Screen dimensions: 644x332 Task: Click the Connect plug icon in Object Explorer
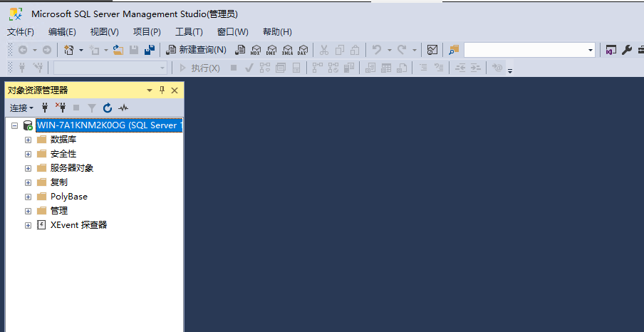pyautogui.click(x=45, y=108)
